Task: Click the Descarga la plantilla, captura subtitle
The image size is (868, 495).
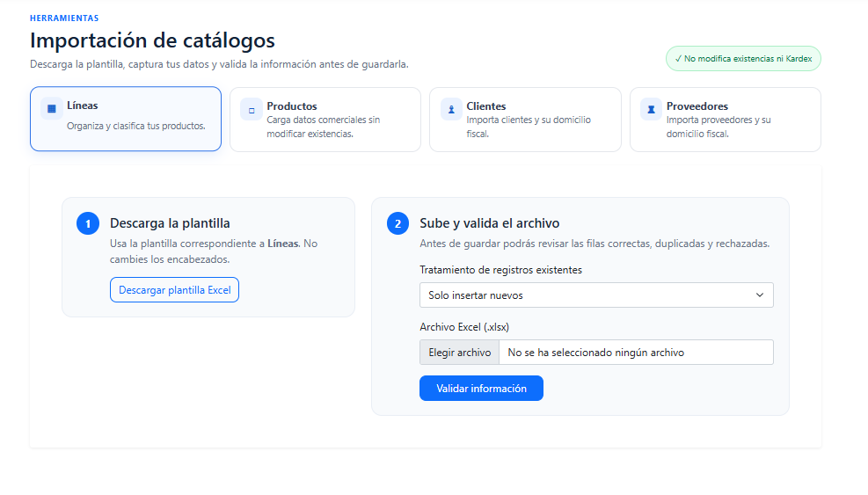Action: pyautogui.click(x=219, y=64)
